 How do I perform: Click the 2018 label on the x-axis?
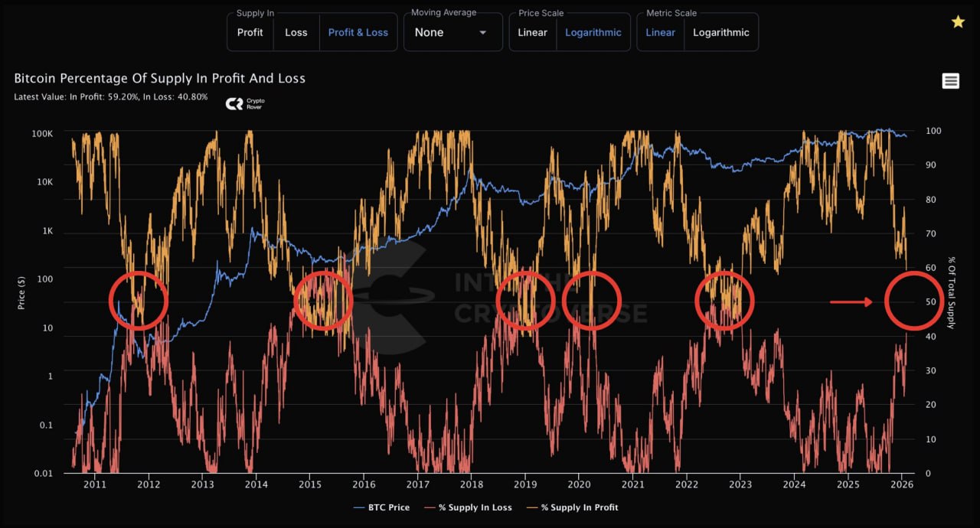click(472, 484)
